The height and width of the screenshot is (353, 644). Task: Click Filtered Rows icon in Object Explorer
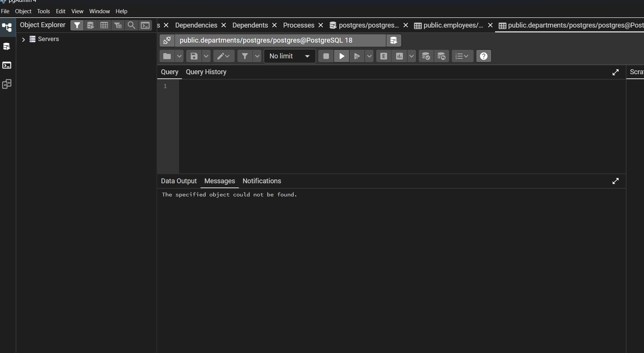(x=118, y=25)
